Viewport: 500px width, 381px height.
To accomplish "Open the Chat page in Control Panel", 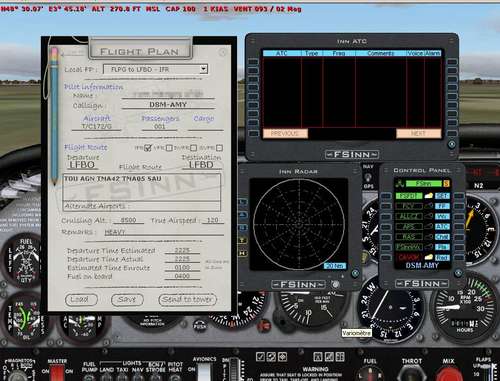I will (442, 237).
